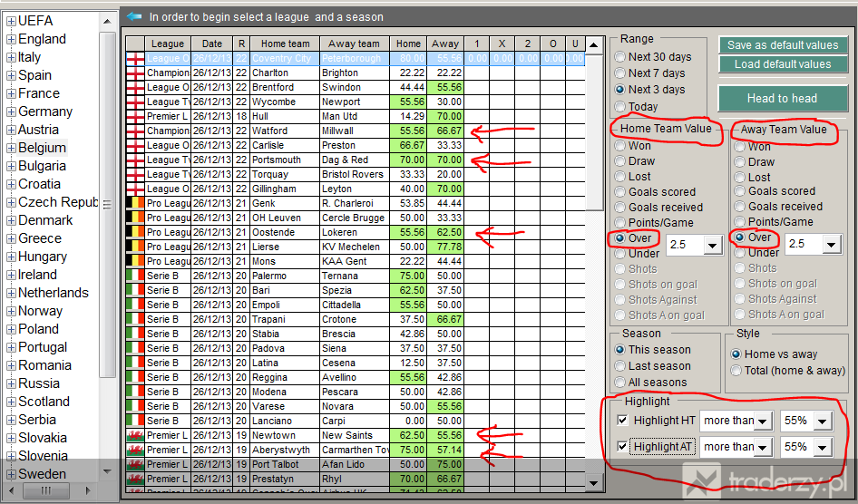Image resolution: width=858 pixels, height=504 pixels.
Task: Click the Head to head button
Action: 783,99
